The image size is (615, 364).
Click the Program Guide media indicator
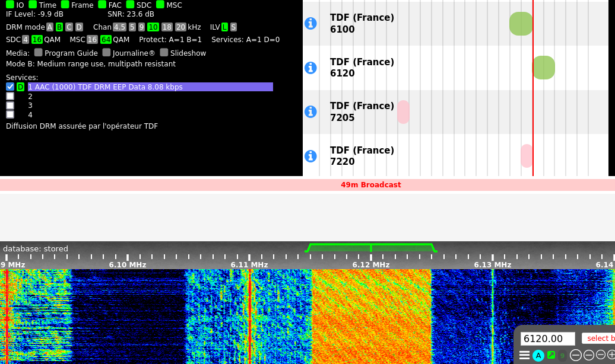point(39,53)
